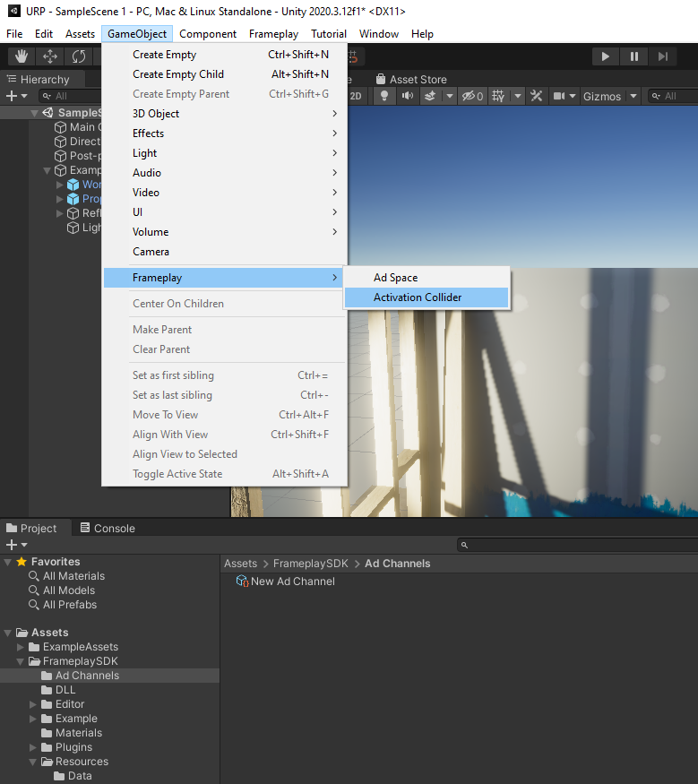Open the Asset Store tab

pos(411,80)
